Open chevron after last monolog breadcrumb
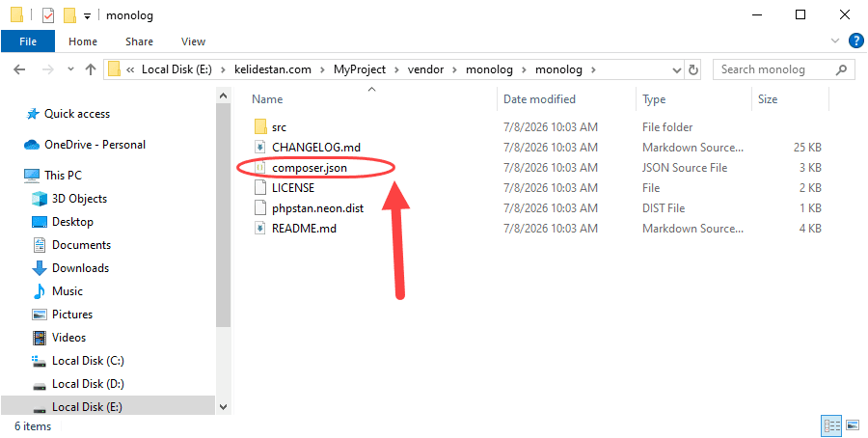The height and width of the screenshot is (438, 868). (593, 69)
